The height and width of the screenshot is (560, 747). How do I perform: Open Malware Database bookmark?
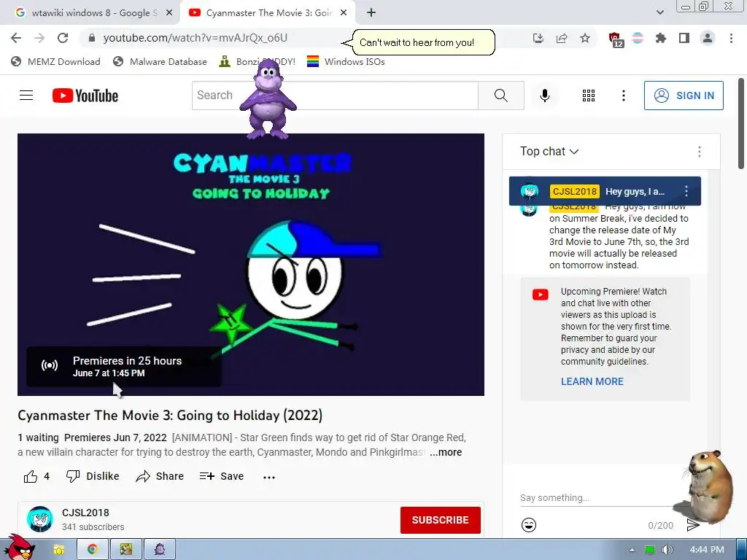click(160, 61)
